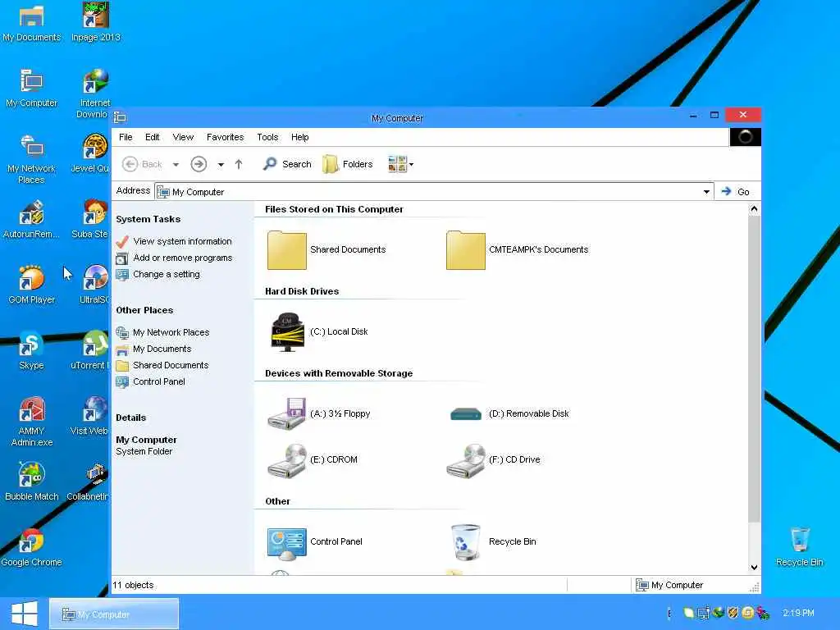Select AMMY Admin.exe desktop icon
The height and width of the screenshot is (630, 840).
(x=31, y=422)
